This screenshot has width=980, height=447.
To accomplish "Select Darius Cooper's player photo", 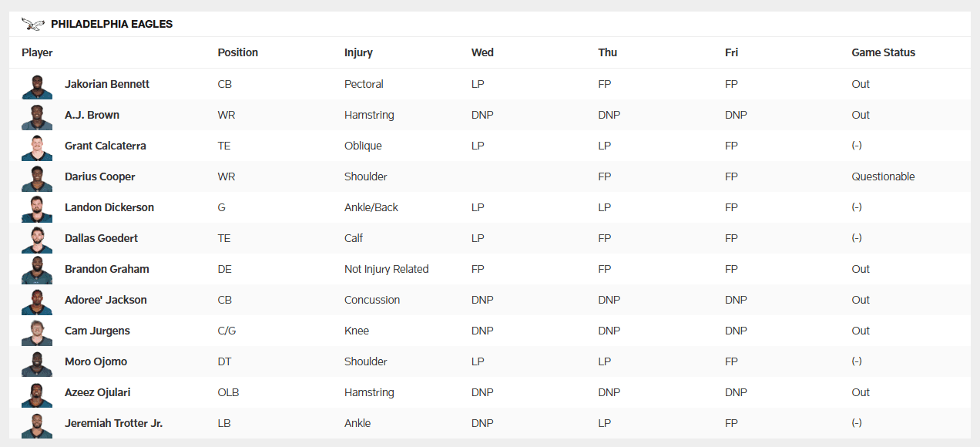I will [x=37, y=178].
